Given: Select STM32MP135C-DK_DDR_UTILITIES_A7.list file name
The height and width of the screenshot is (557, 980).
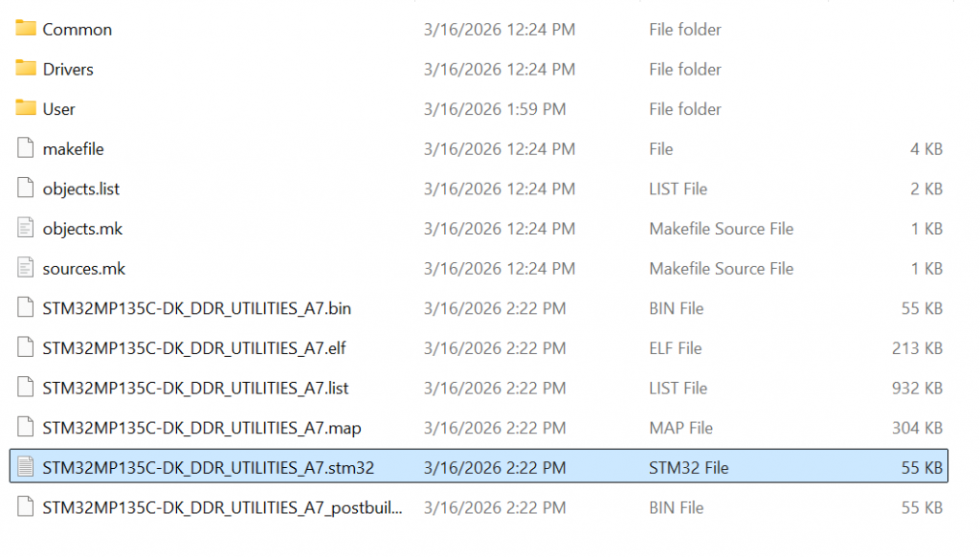Looking at the screenshot, I should pos(195,389).
